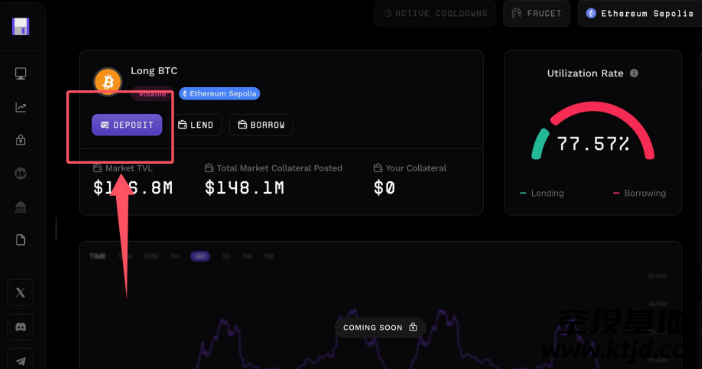This screenshot has width=702, height=369.
Task: Click the floppy disk logo icon
Action: tap(20, 26)
